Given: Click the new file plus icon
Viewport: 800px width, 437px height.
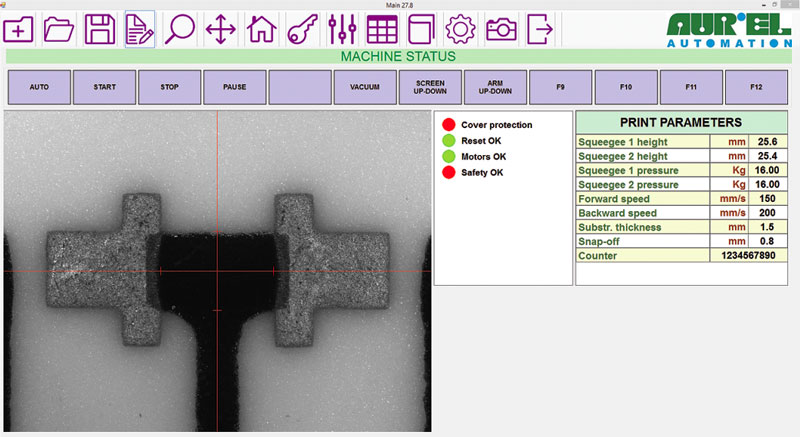Looking at the screenshot, I should click(18, 30).
